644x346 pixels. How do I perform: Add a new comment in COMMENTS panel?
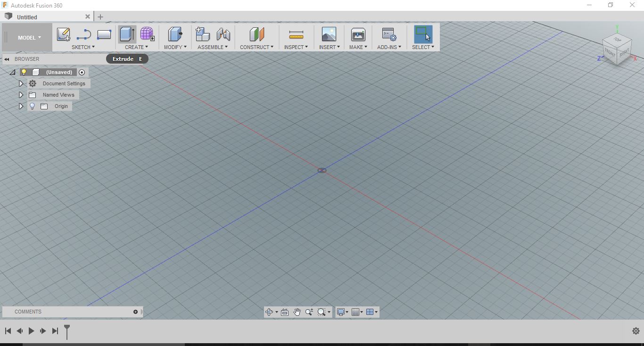135,312
